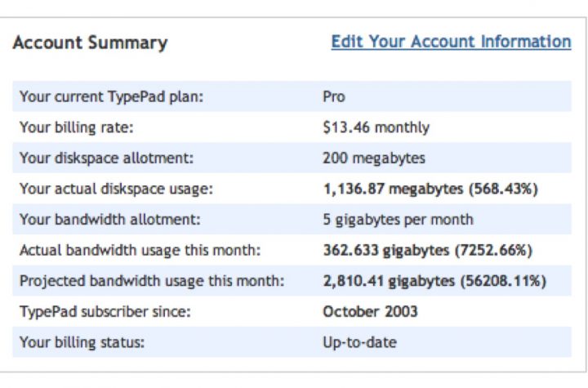The image size is (588, 388).
Task: Select the 1,136.87 megabytes usage value
Action: pos(430,189)
